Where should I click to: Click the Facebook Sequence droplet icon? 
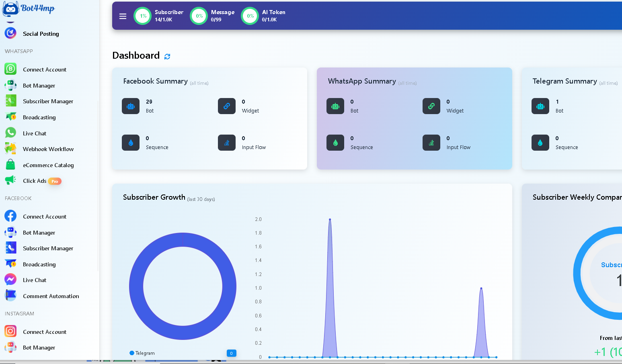click(x=131, y=143)
